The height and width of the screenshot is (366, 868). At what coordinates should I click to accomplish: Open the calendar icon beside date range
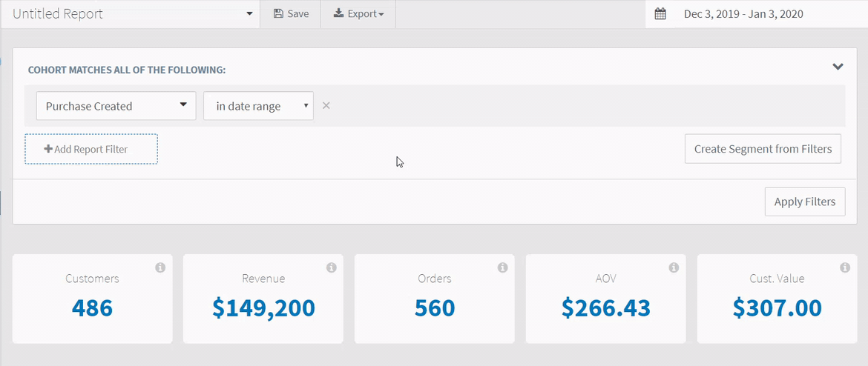[x=660, y=14]
